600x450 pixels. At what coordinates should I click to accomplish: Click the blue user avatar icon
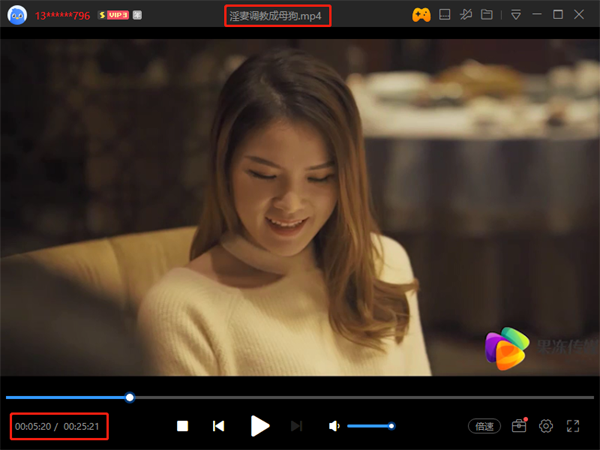tap(17, 15)
